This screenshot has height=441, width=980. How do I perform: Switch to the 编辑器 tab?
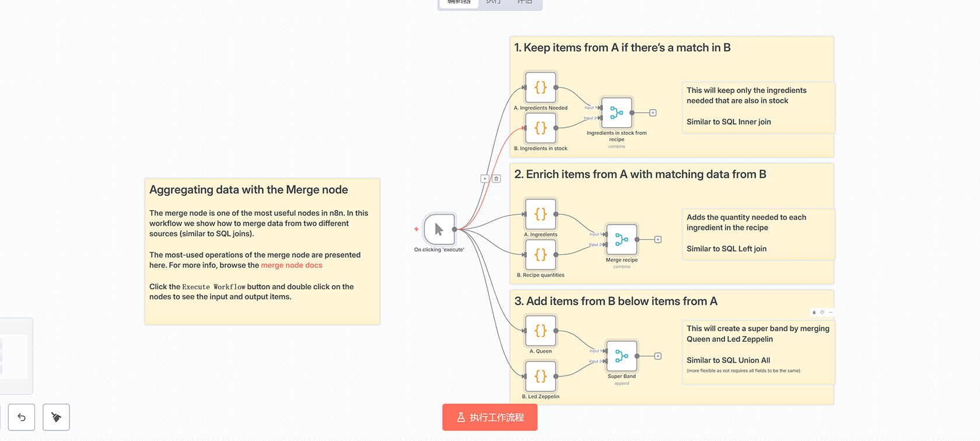coord(459,3)
